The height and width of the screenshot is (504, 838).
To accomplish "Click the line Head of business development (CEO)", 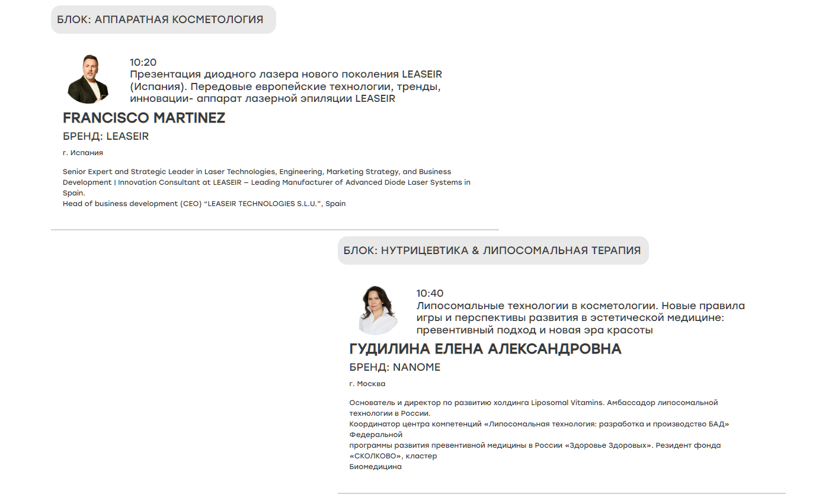I will 204,204.
